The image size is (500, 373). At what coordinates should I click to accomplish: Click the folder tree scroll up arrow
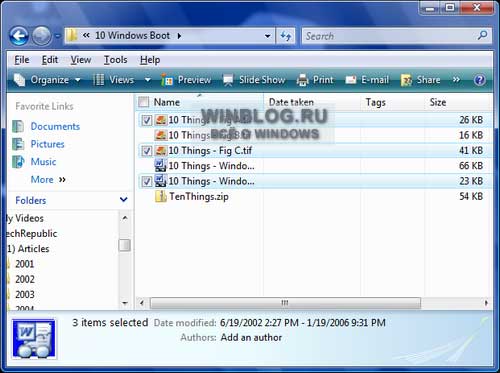point(125,218)
